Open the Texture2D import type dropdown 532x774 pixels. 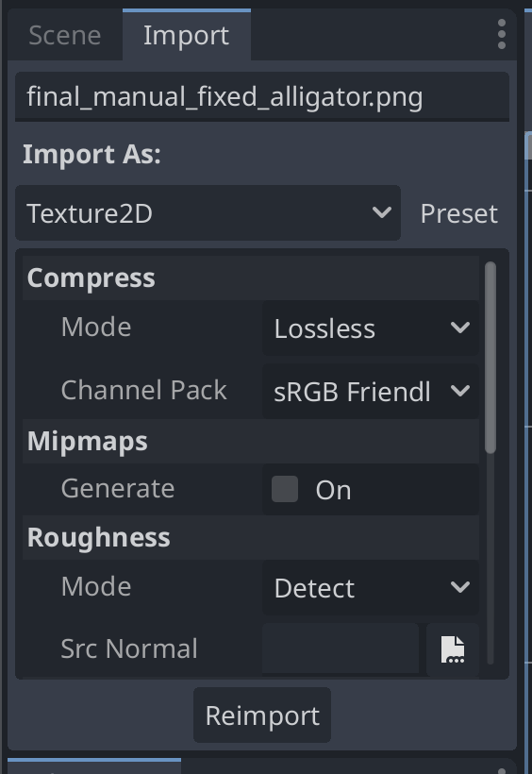click(208, 212)
